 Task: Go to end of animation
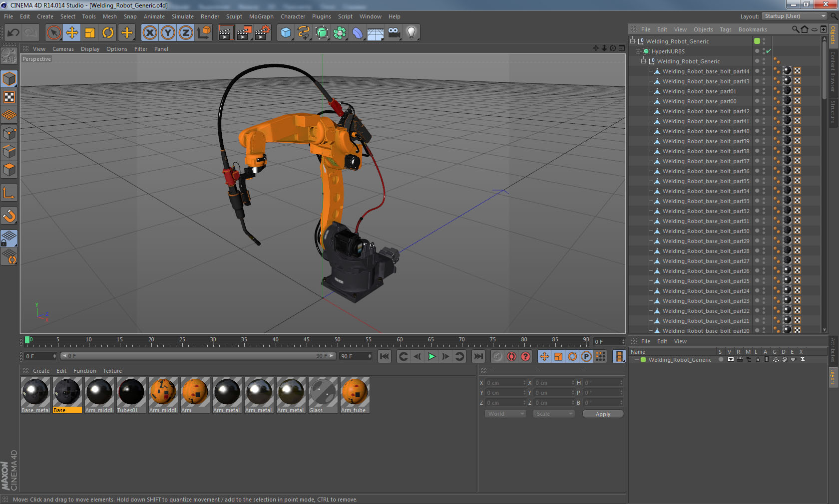(478, 356)
